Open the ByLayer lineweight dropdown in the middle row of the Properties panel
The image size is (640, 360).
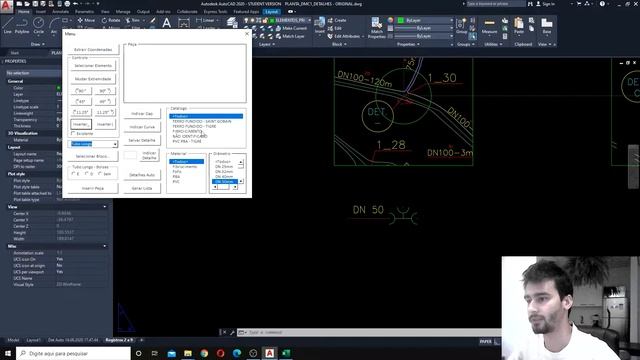point(451,28)
